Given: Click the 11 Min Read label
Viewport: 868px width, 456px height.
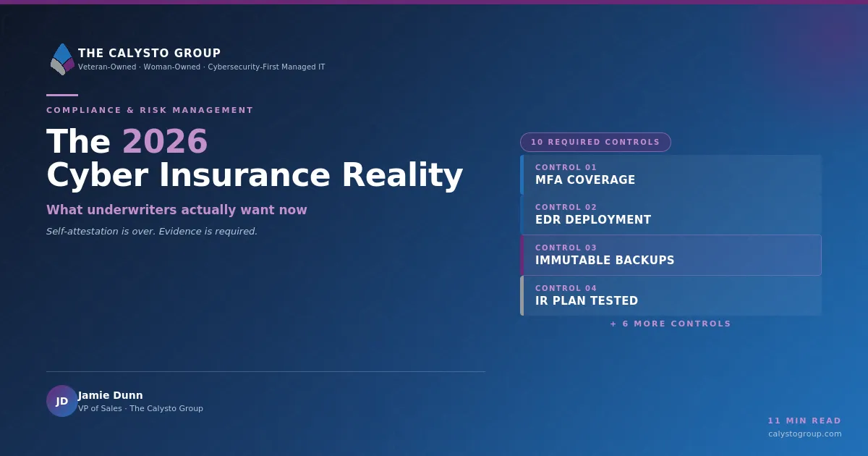Looking at the screenshot, I should point(804,421).
